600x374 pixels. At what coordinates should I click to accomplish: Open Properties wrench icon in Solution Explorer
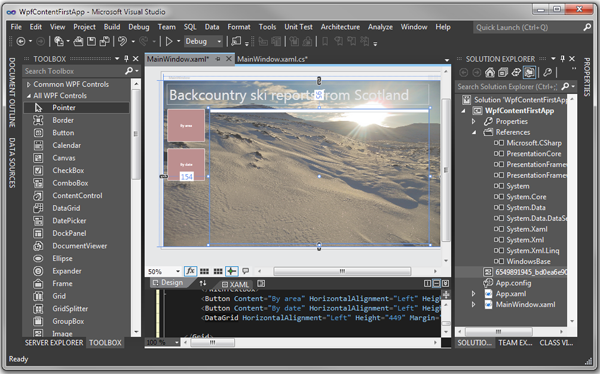548,72
